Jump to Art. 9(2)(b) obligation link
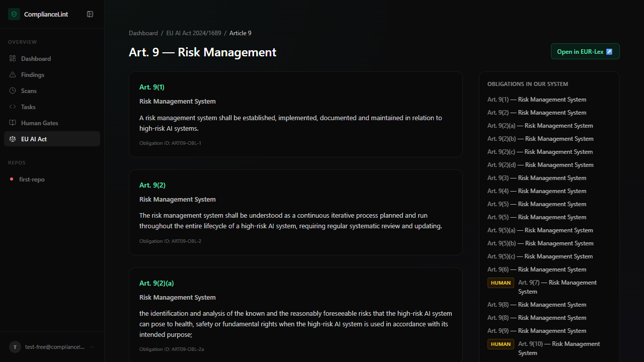644x362 pixels. [540, 139]
